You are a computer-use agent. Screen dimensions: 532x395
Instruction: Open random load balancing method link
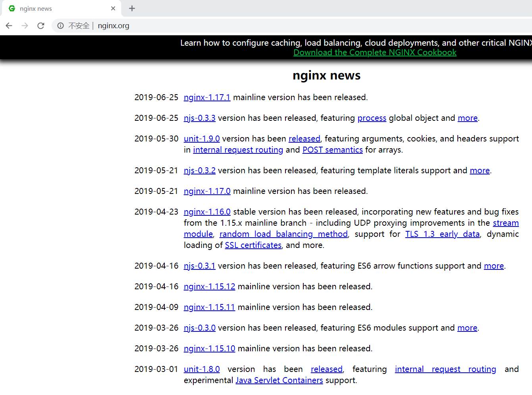click(x=283, y=234)
